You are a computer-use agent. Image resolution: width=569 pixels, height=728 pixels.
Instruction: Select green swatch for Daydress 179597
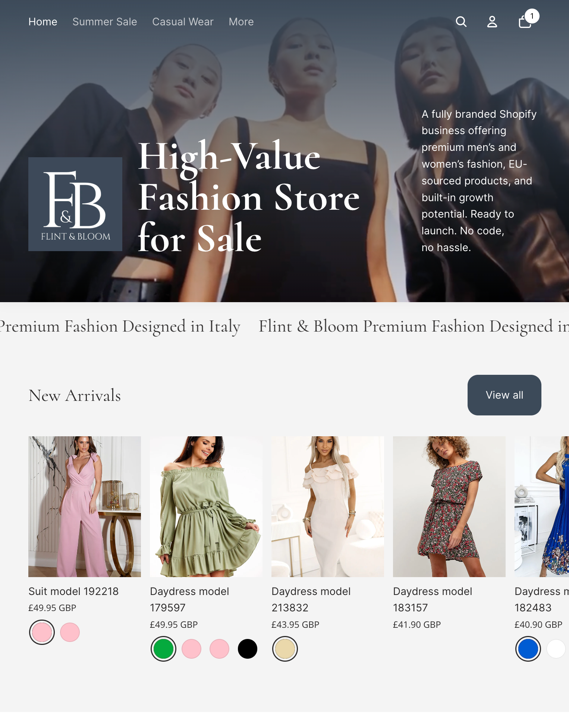163,649
